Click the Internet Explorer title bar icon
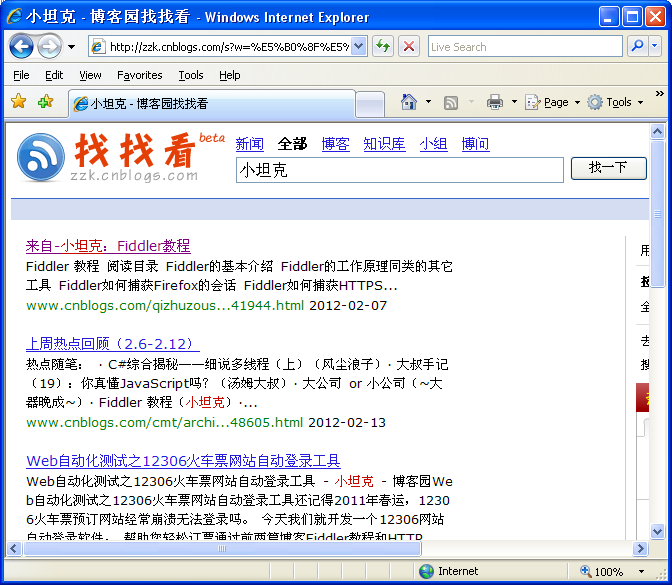The image size is (672, 585). click(15, 16)
